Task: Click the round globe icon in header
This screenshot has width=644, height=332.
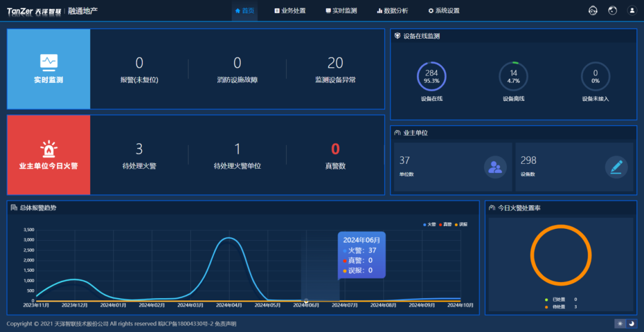Action: [x=612, y=11]
